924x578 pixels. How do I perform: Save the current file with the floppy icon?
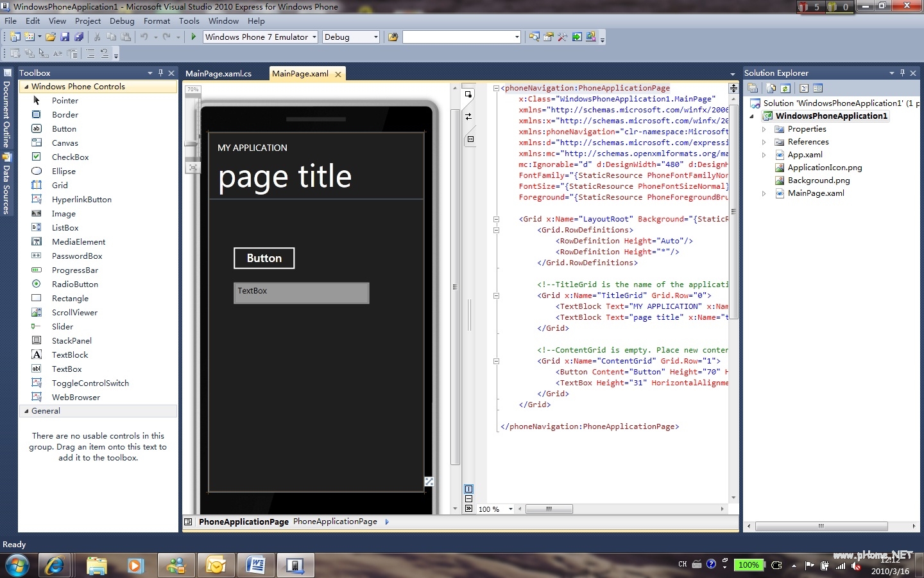point(65,37)
